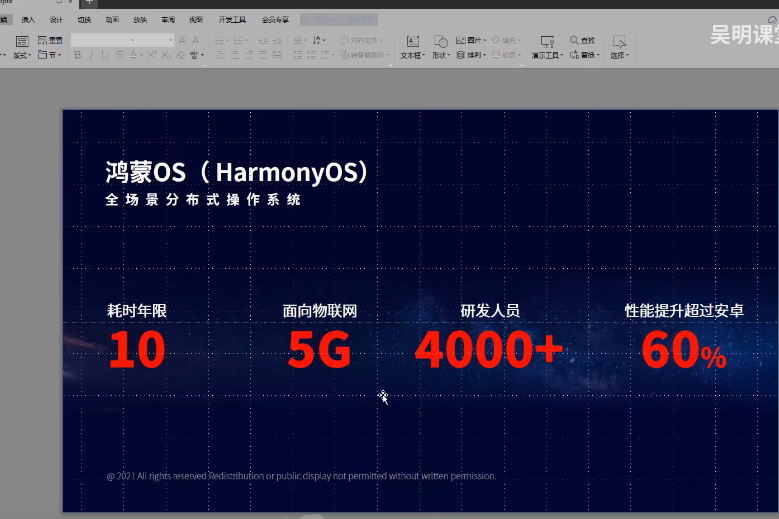Viewport: 779px width, 519px height.
Task: Open the 排列 arrange menu
Action: (470, 55)
